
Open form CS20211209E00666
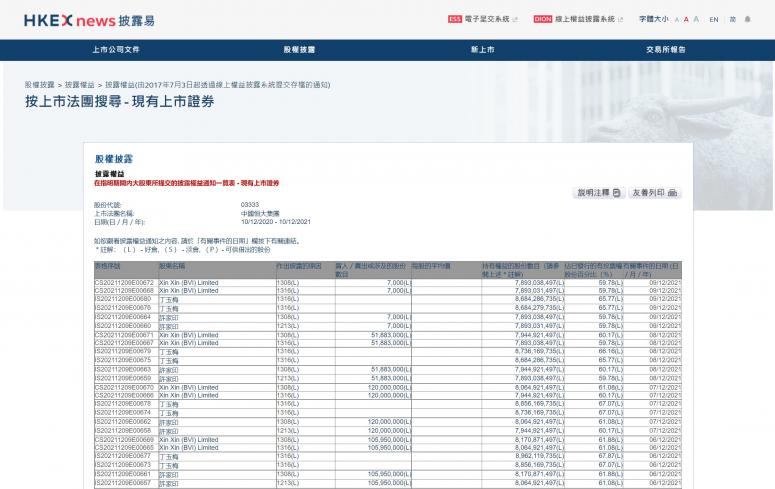click(x=124, y=396)
